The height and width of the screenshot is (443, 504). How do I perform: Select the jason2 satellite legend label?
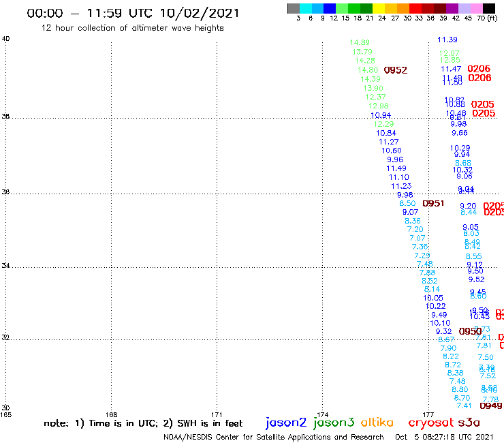[x=286, y=423]
